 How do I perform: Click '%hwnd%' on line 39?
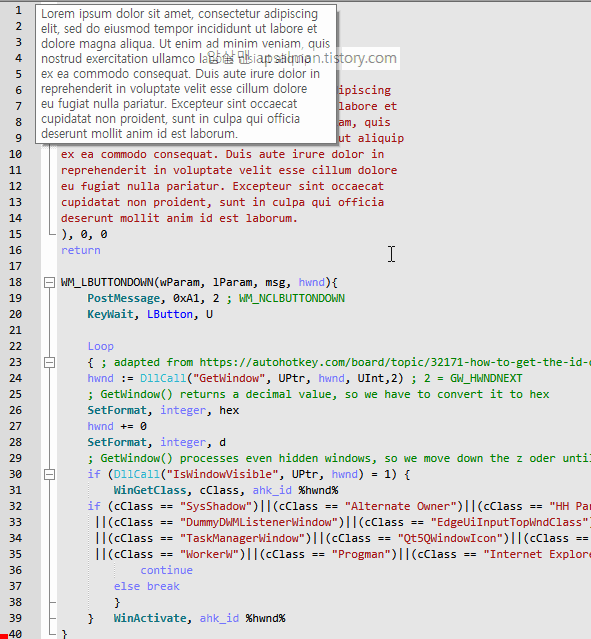[265, 618]
